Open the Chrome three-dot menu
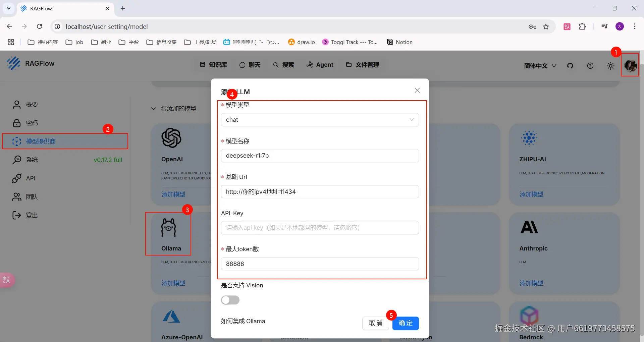Image resolution: width=644 pixels, height=342 pixels. [635, 26]
